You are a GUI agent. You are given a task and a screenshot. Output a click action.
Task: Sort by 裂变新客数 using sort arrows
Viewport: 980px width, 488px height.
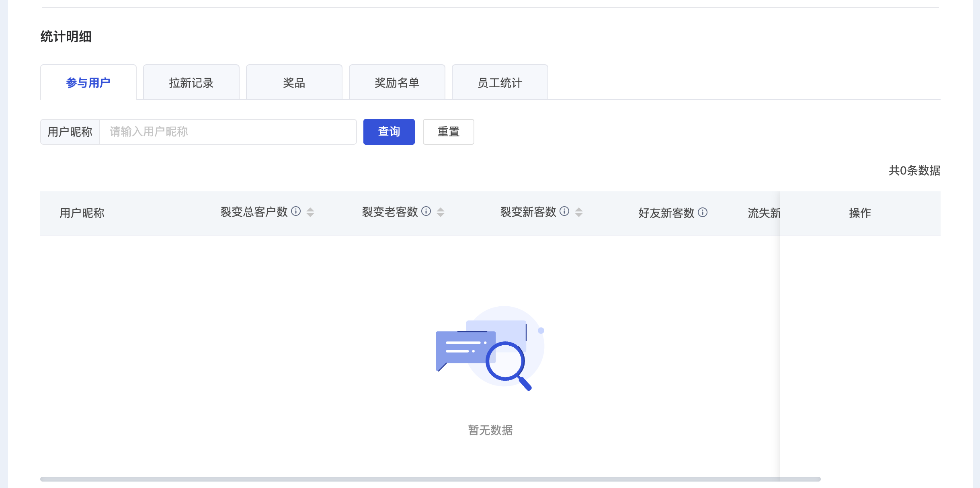579,212
